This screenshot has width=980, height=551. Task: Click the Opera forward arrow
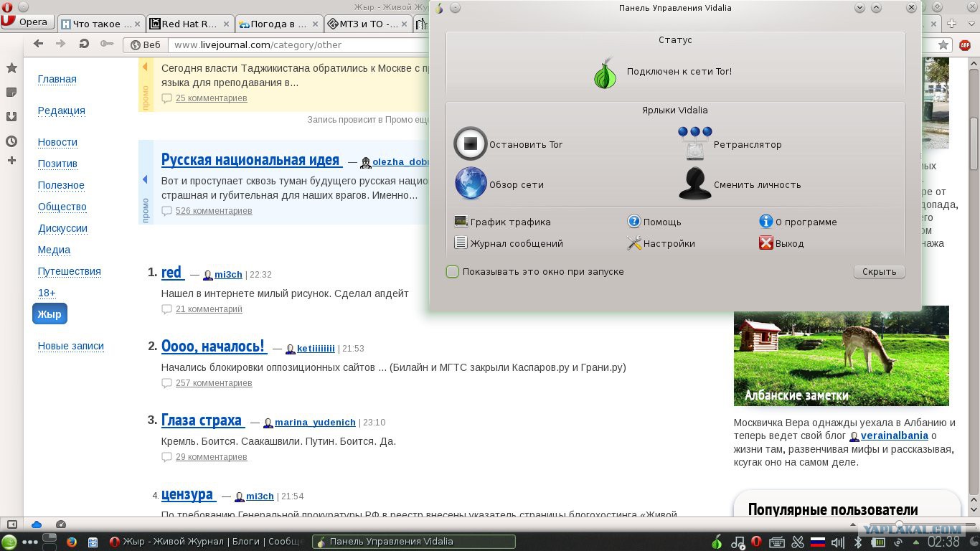[x=61, y=44]
